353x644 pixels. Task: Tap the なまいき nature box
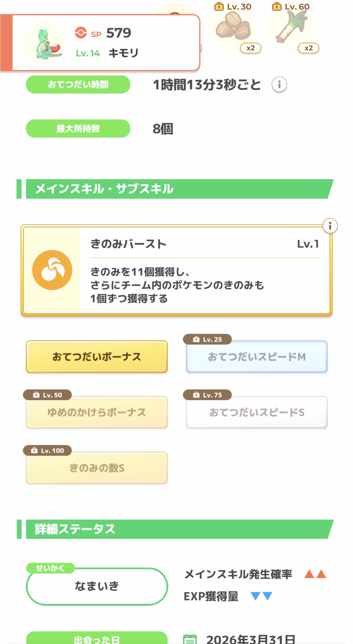(97, 586)
